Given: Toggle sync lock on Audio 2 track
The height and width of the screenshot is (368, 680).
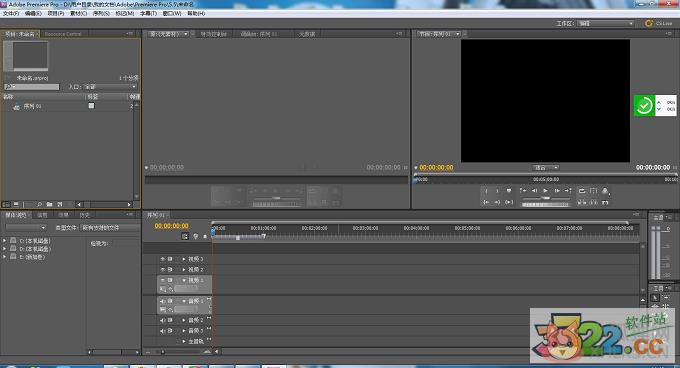Looking at the screenshot, I should (x=170, y=320).
